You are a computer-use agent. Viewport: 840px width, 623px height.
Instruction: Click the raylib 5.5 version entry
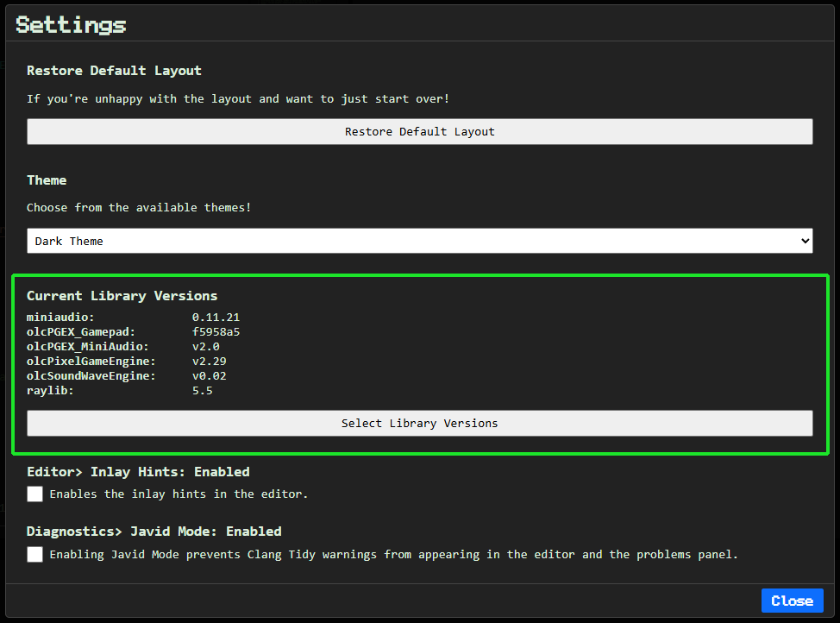pos(129,390)
